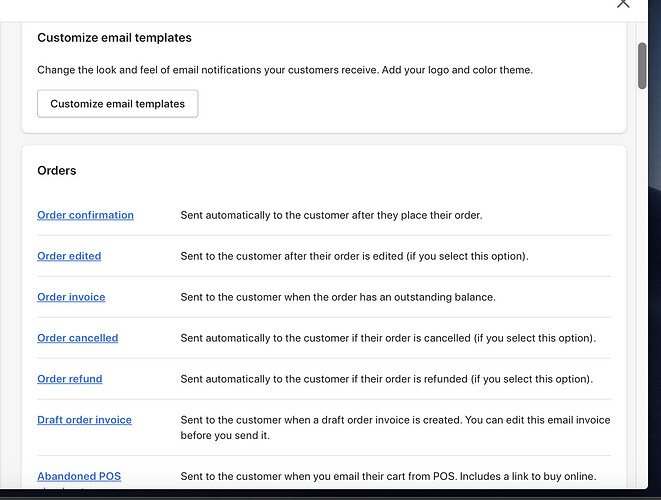This screenshot has width=661, height=500.
Task: Open the Order confirmation template
Action: pos(85,215)
